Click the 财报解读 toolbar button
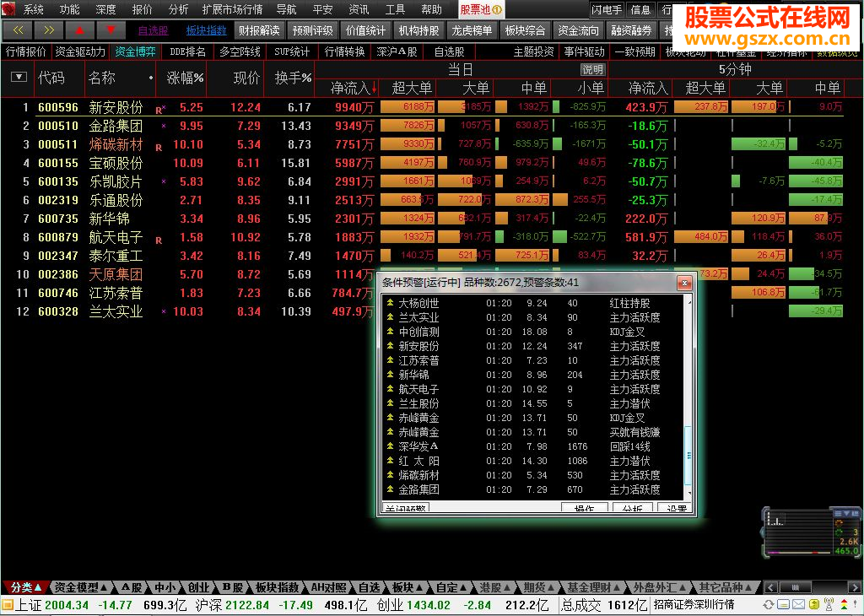864x616 pixels. [x=258, y=30]
